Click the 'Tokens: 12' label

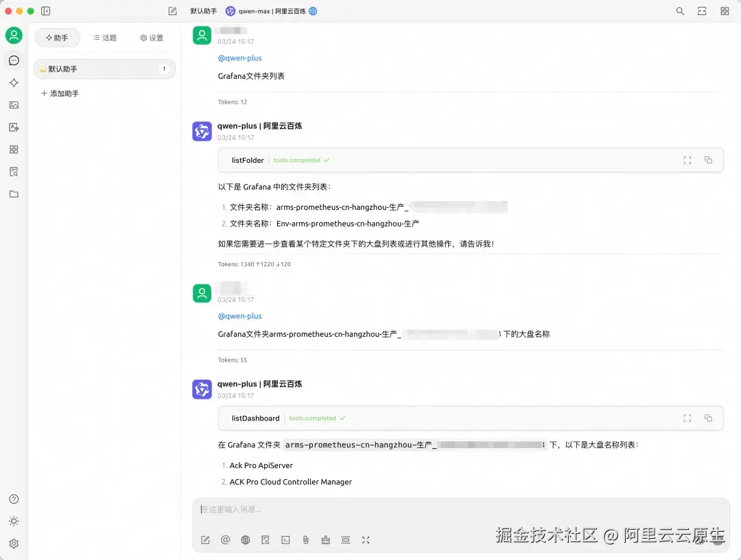coord(232,102)
